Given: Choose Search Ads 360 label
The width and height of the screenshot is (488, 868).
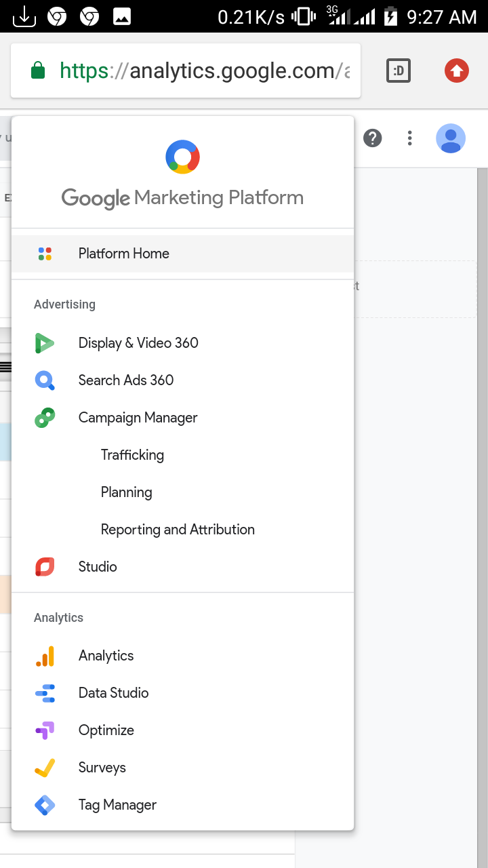Looking at the screenshot, I should click(126, 380).
